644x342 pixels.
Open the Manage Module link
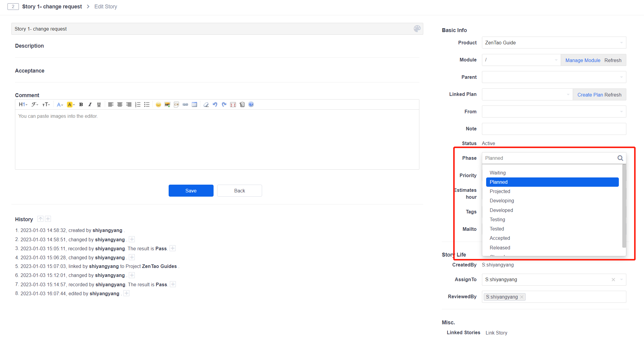[583, 60]
